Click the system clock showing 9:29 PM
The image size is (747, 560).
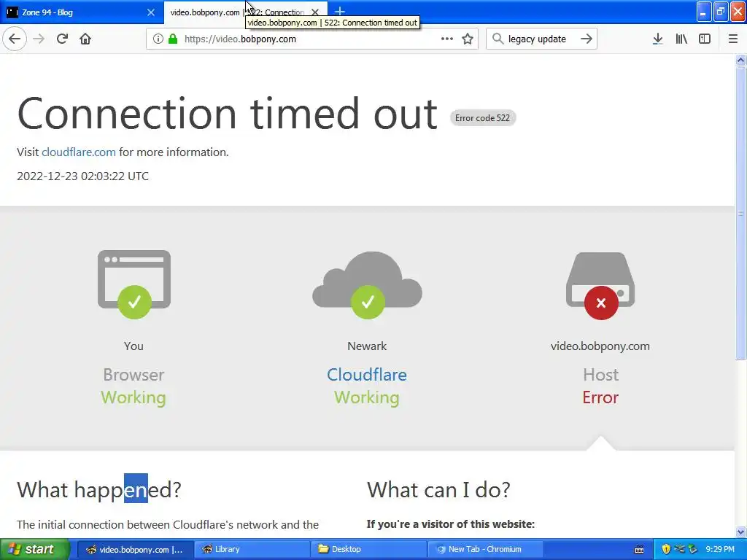[720, 550]
